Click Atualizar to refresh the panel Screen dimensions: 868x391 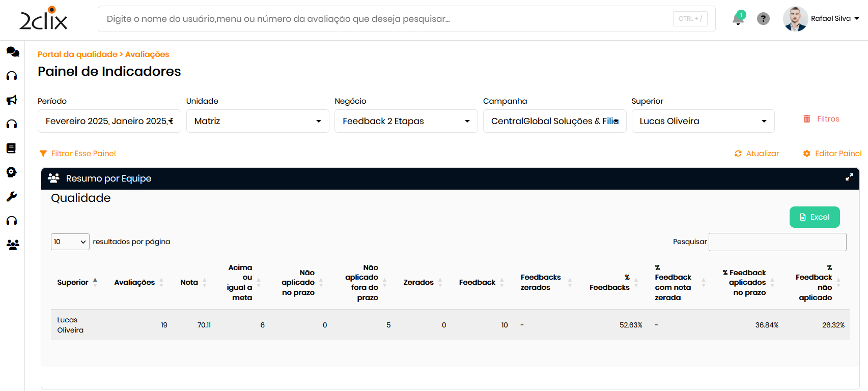[x=757, y=154]
